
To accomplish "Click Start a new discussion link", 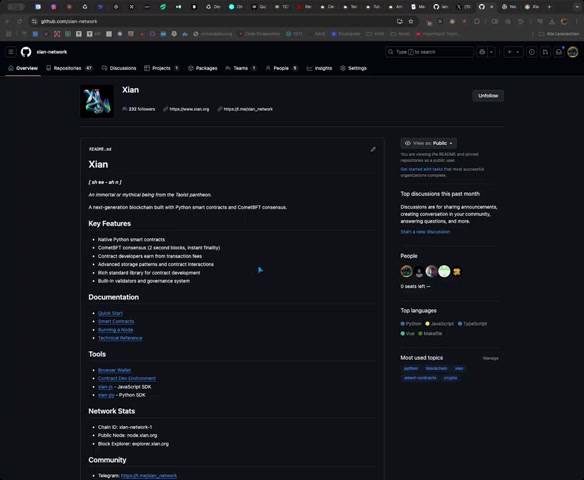I will click(425, 232).
